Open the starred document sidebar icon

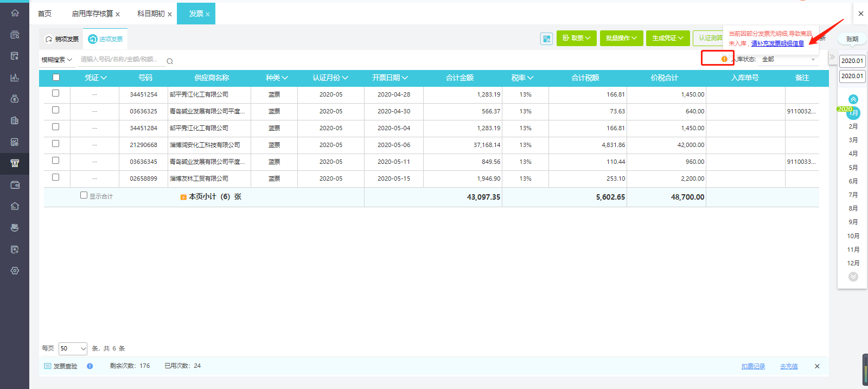[x=15, y=250]
